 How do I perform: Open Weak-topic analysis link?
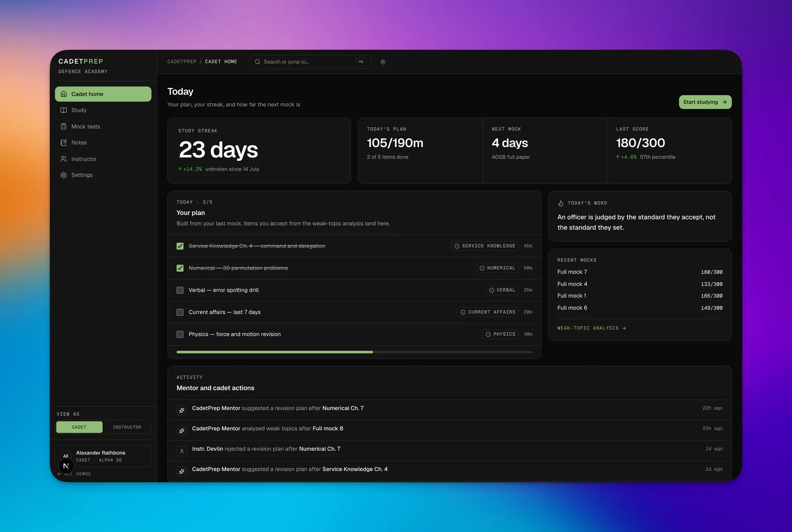click(x=591, y=328)
